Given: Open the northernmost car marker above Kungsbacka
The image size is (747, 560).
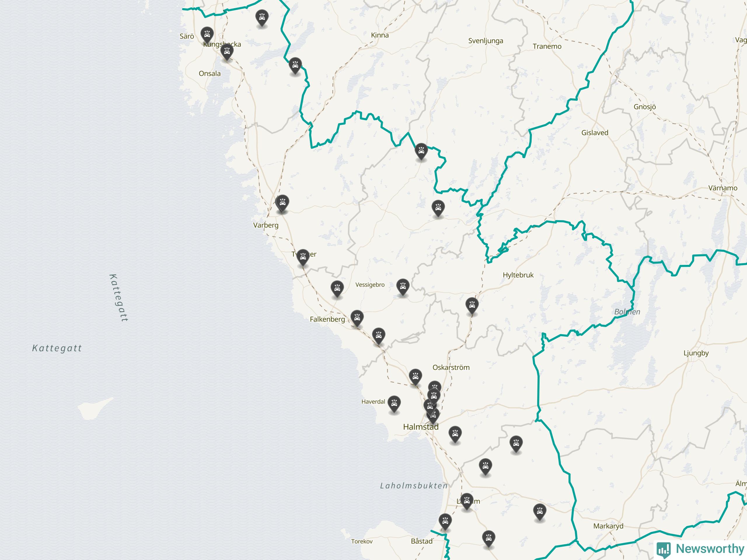Looking at the screenshot, I should point(262,17).
